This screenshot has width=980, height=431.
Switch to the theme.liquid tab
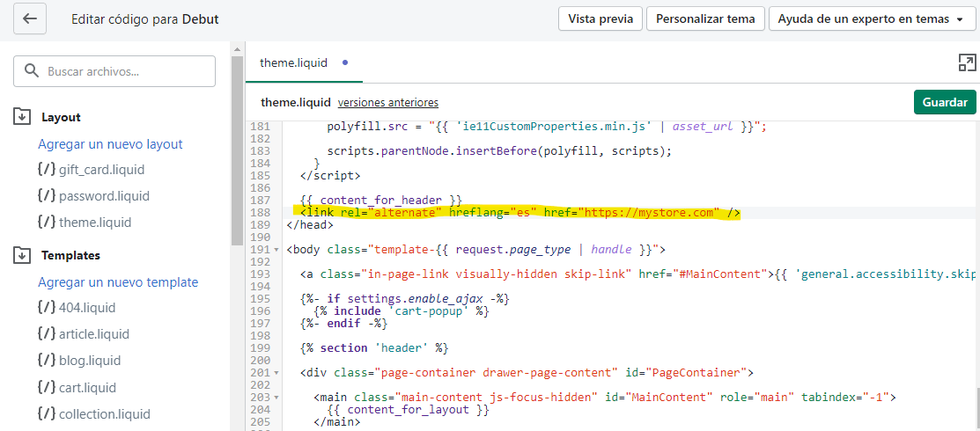293,63
